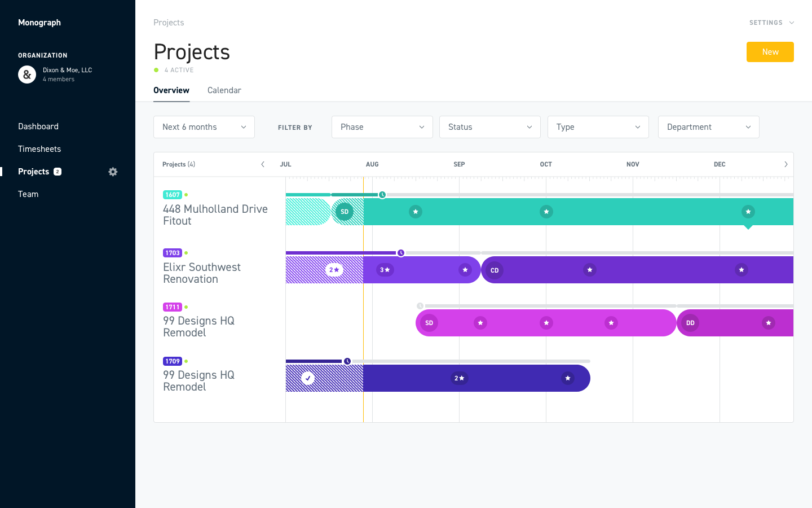Viewport: 812px width, 508px height.
Task: Click the DD phase badge on project 1711
Action: coord(690,323)
